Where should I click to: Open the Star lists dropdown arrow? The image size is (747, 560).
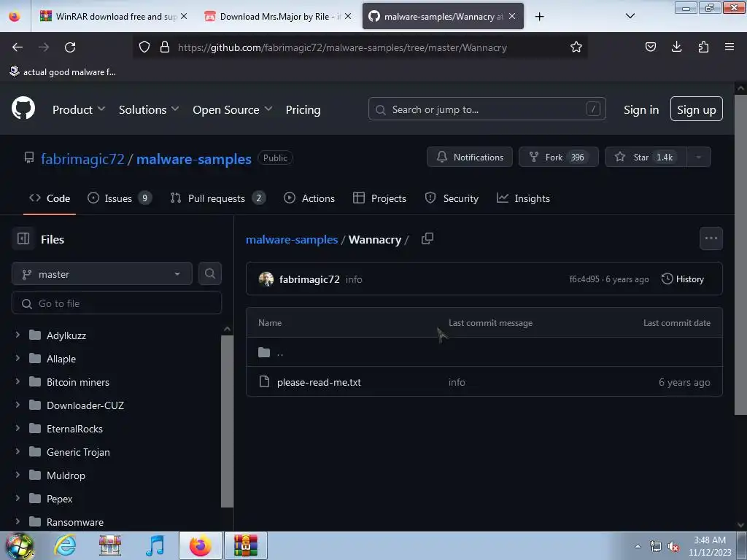click(x=698, y=157)
